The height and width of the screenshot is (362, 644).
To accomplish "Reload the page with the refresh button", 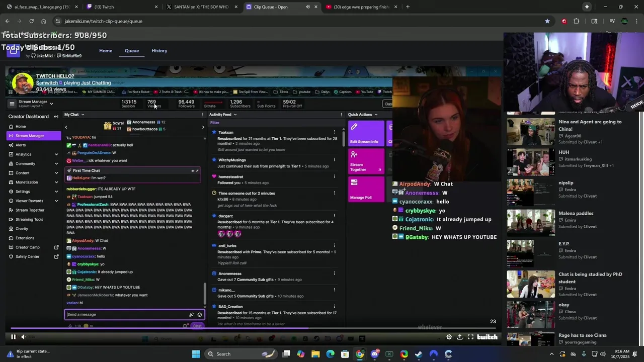I will (x=31, y=21).
